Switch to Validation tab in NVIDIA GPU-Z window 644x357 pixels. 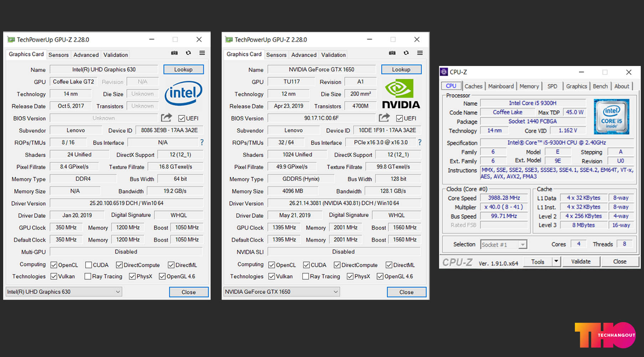[333, 55]
